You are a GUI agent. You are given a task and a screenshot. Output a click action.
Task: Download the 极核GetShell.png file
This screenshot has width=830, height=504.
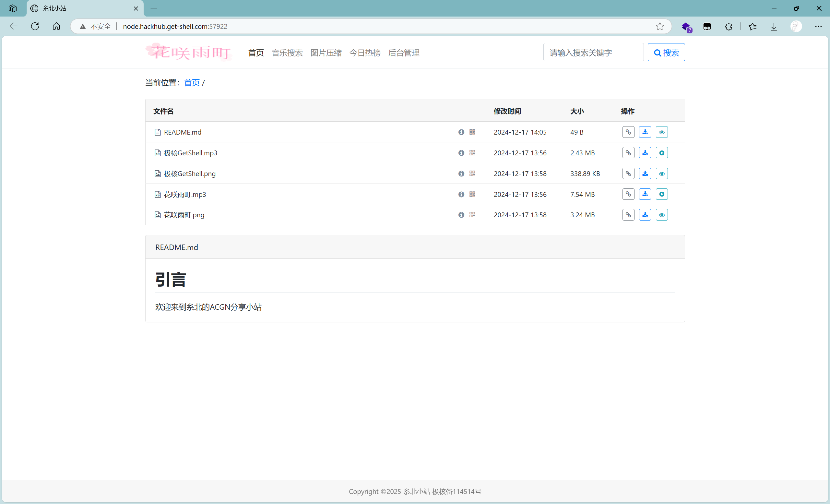coord(645,173)
